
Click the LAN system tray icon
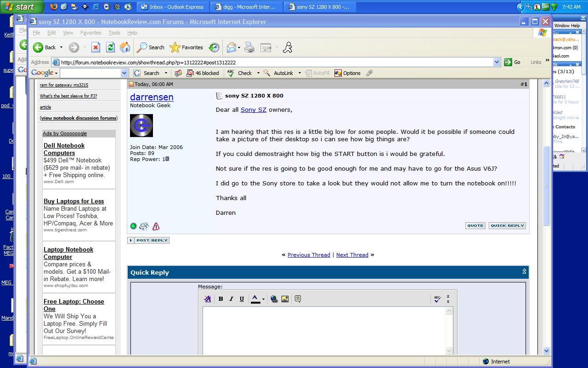point(545,7)
